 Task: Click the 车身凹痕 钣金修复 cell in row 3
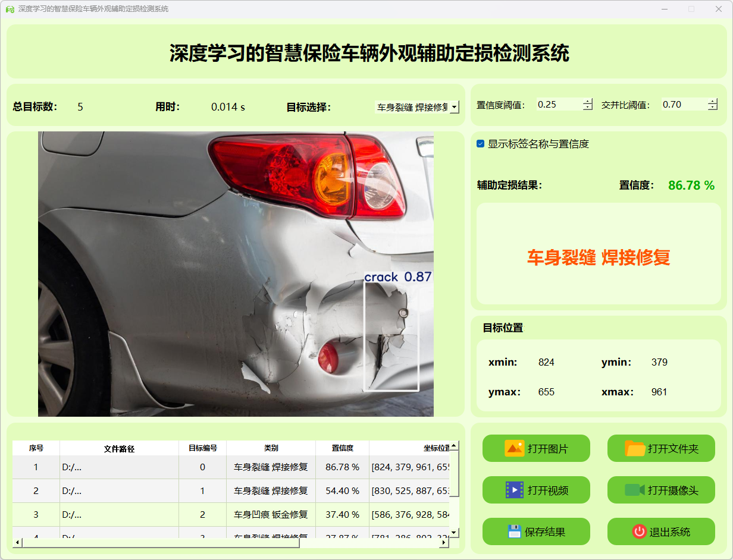pyautogui.click(x=271, y=515)
